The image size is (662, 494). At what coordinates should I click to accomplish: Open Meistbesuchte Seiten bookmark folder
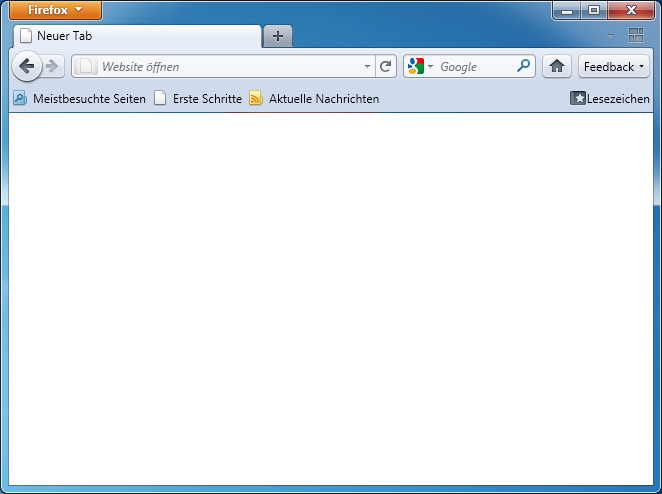(x=79, y=99)
